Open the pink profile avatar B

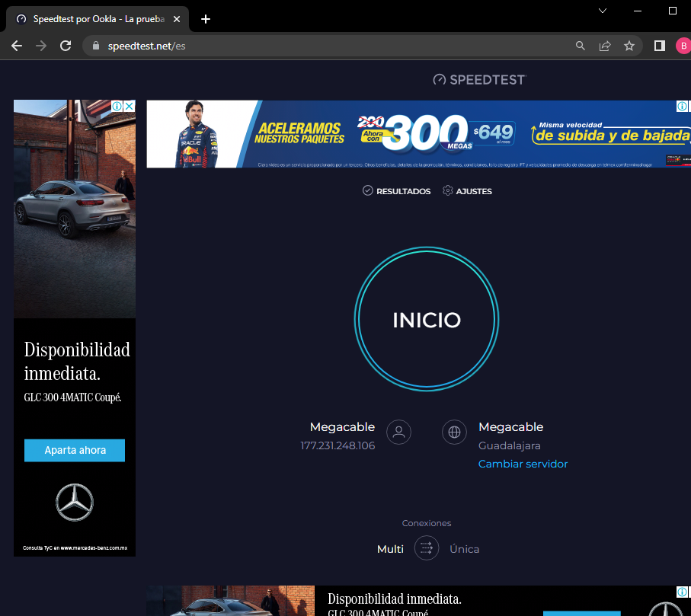(683, 46)
